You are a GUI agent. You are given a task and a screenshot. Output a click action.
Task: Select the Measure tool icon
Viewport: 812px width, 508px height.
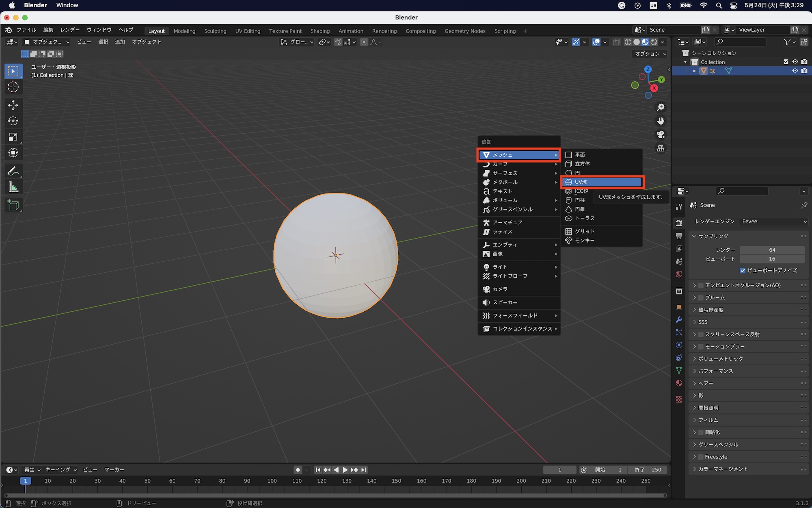click(13, 187)
